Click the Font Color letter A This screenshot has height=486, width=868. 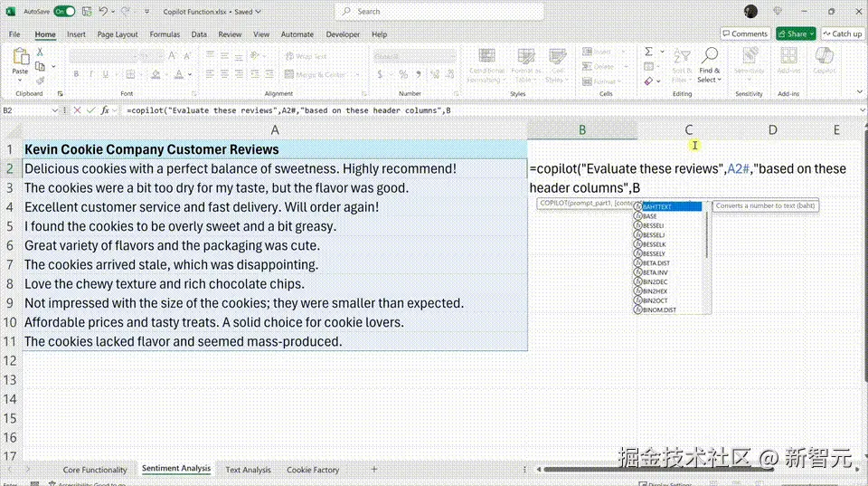179,74
